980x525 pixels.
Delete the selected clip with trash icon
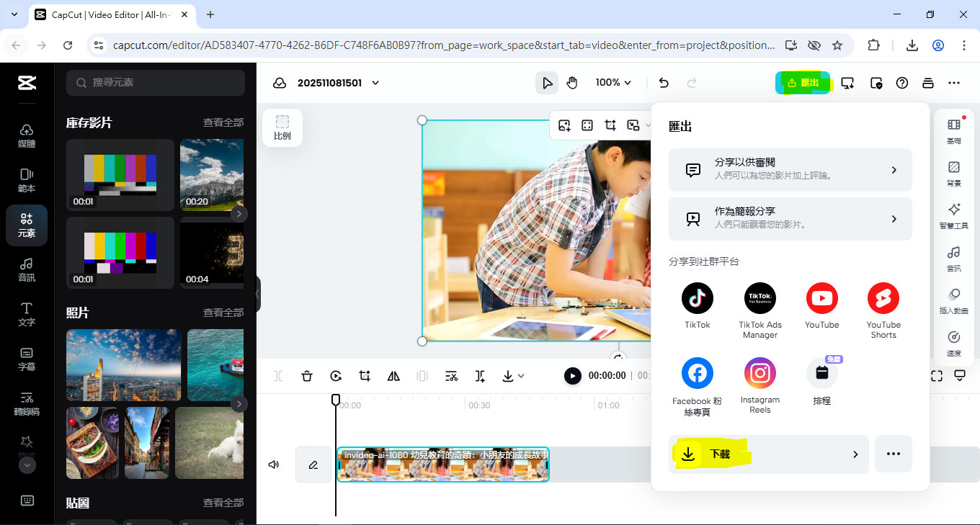click(x=307, y=376)
